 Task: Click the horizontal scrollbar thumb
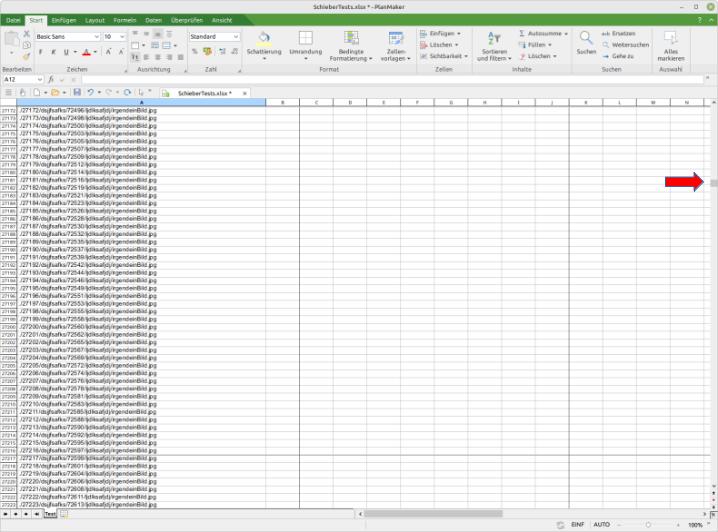[433, 514]
